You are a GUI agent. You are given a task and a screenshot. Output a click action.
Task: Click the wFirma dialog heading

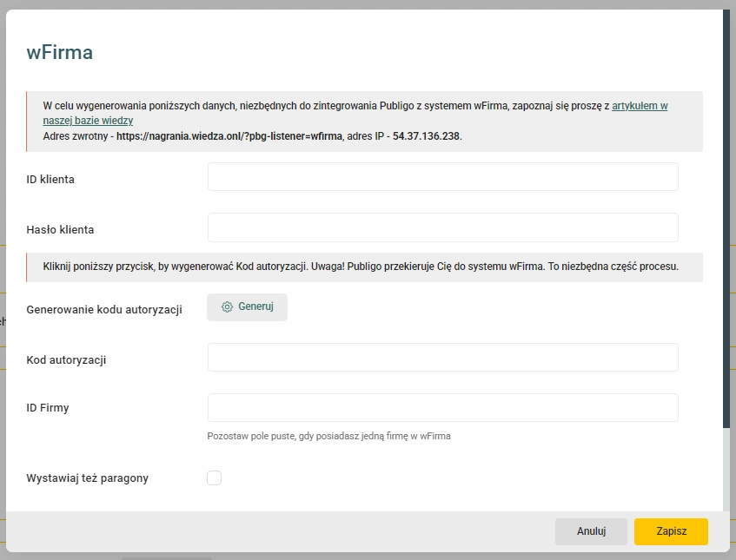60,52
